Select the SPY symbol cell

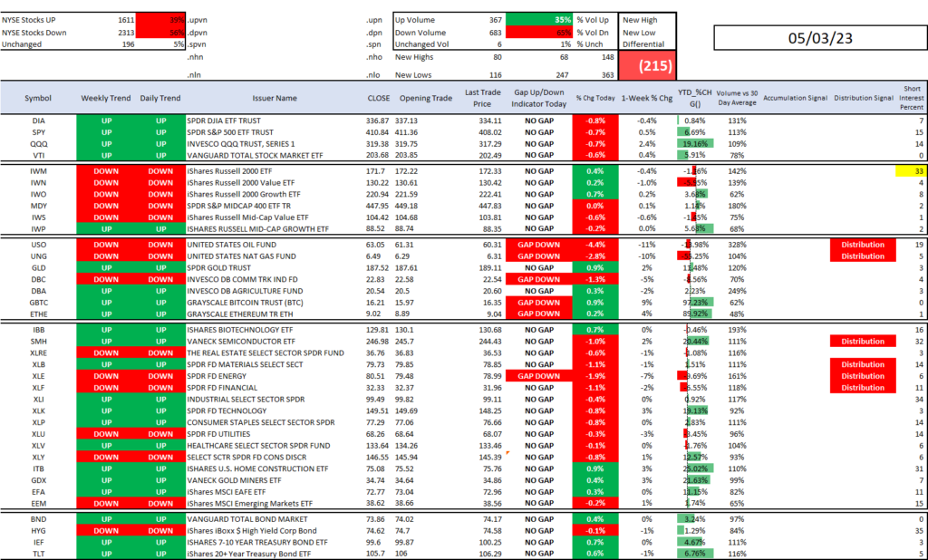(x=38, y=132)
